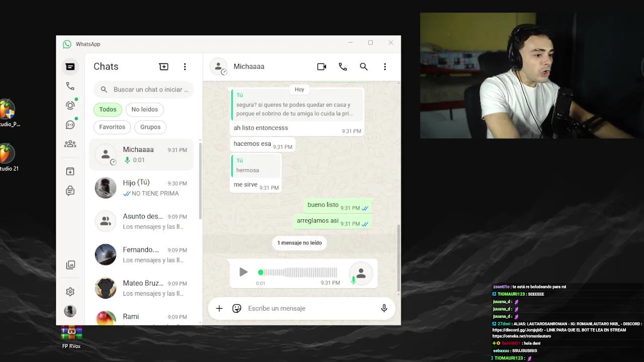Start a voice call with Michaaaa
Viewport: 644px width, 362px height.
tap(343, 66)
